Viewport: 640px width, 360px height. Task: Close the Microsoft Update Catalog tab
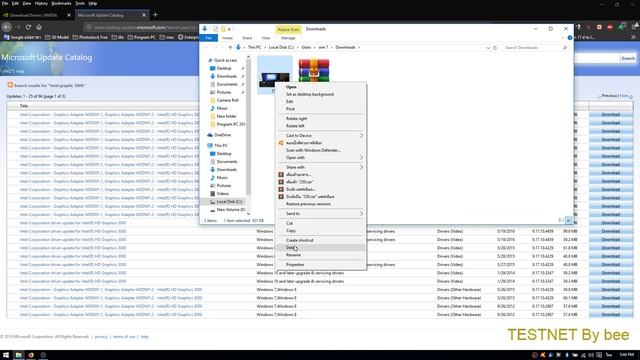144,15
